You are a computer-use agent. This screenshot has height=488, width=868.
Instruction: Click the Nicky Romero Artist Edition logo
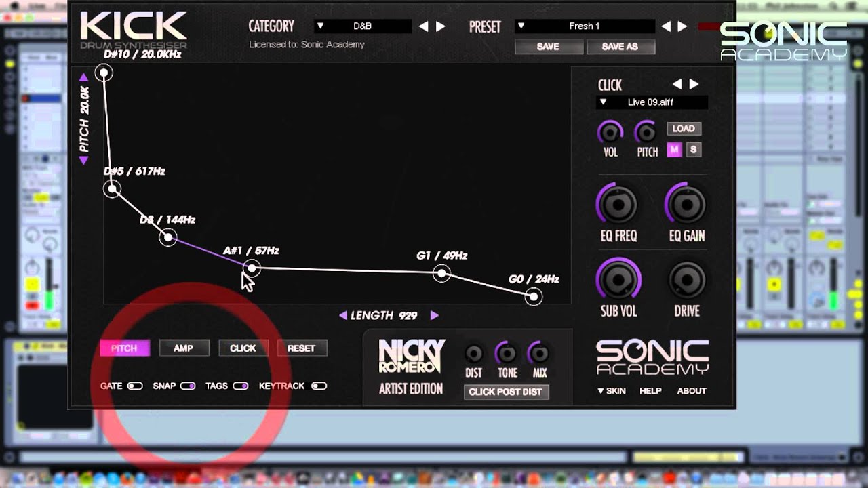pos(411,367)
